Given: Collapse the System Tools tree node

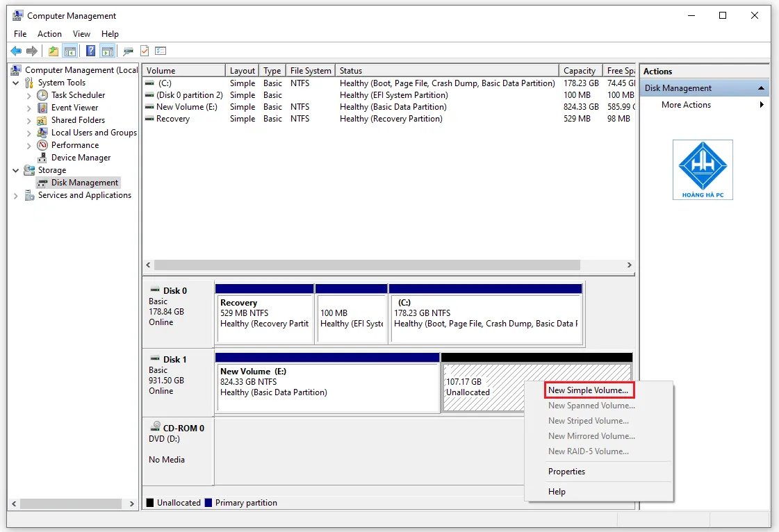Looking at the screenshot, I should point(15,83).
